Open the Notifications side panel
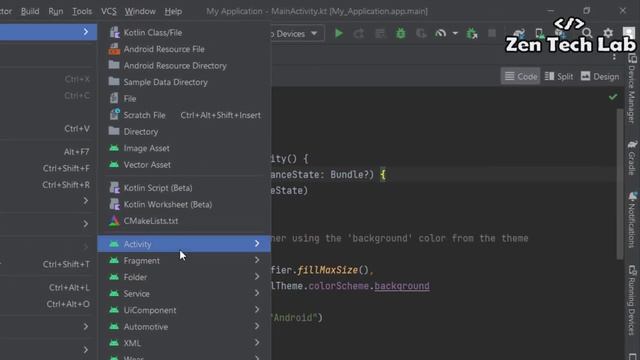Image resolution: width=640 pixels, height=360 pixels. click(x=632, y=219)
